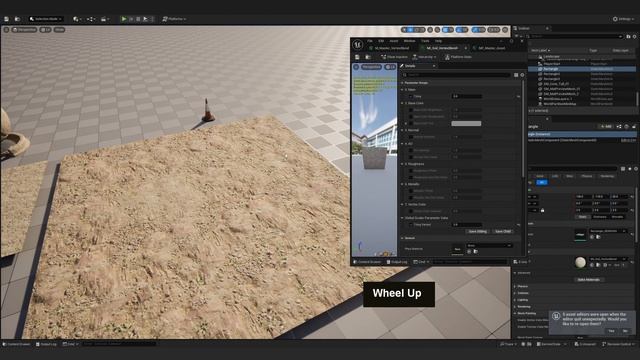Open the viewport Perspective menu
This screenshot has height=360, width=640.
coord(24,30)
